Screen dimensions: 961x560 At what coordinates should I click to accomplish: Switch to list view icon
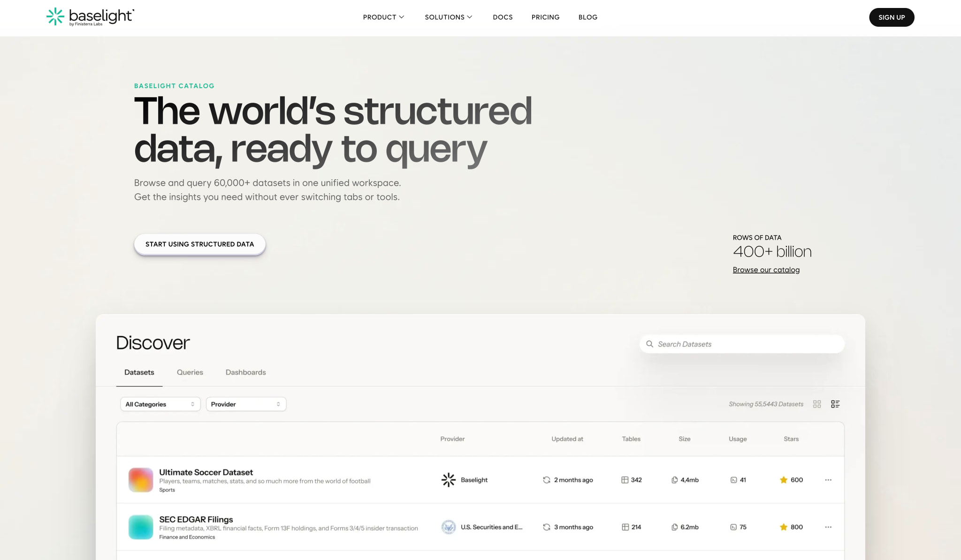tap(835, 404)
